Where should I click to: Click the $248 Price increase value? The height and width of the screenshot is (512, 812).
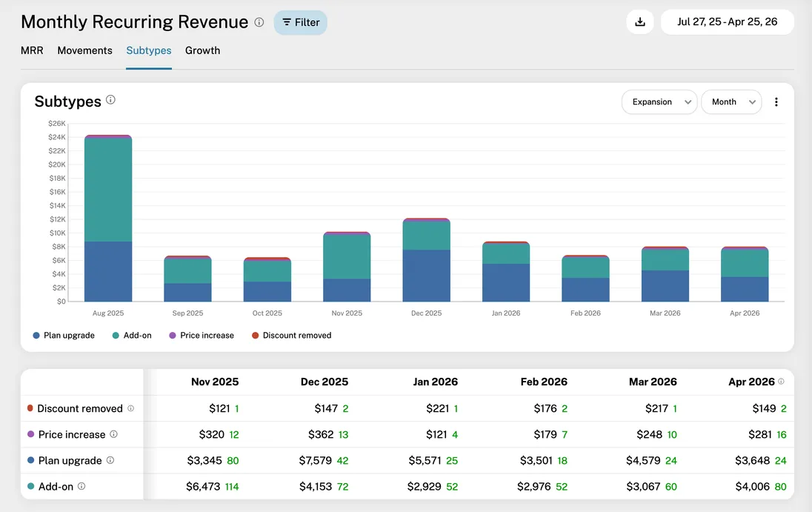click(650, 434)
